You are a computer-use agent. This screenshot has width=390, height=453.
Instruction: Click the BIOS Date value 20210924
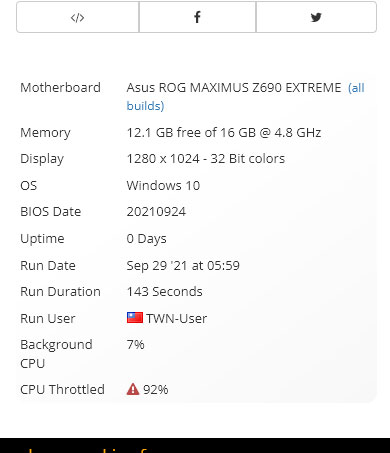coord(156,212)
